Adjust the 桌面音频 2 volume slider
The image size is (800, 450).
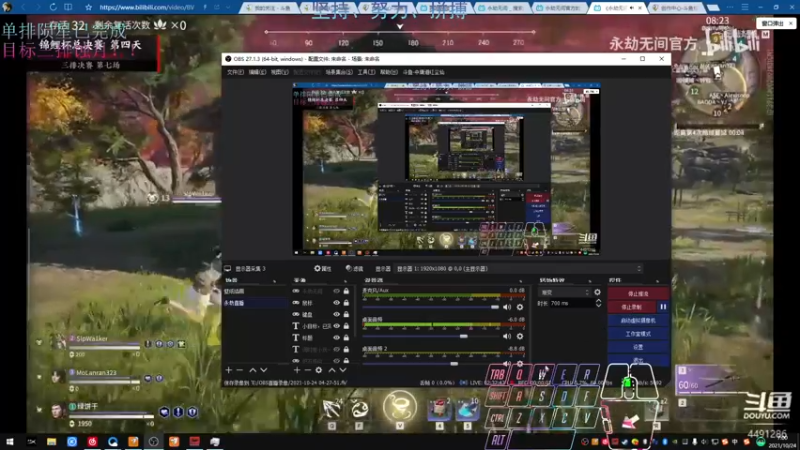(431, 364)
